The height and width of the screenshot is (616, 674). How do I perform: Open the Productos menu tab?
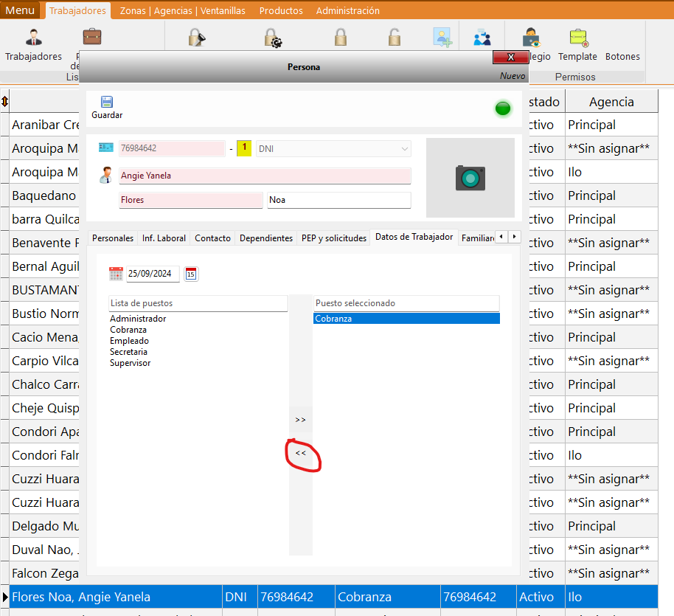(281, 11)
